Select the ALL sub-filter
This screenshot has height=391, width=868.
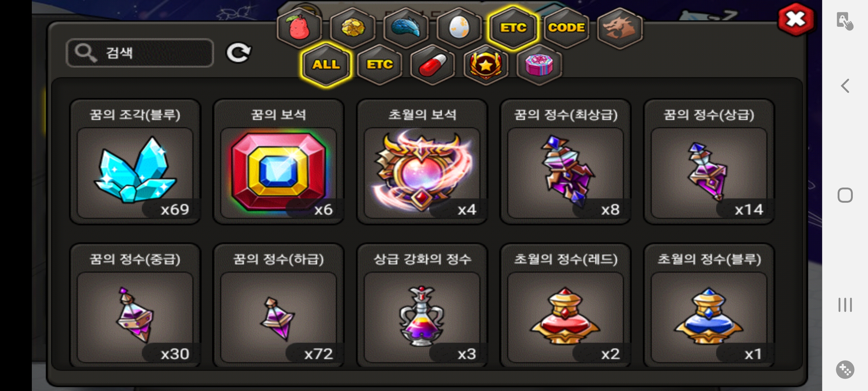click(326, 65)
